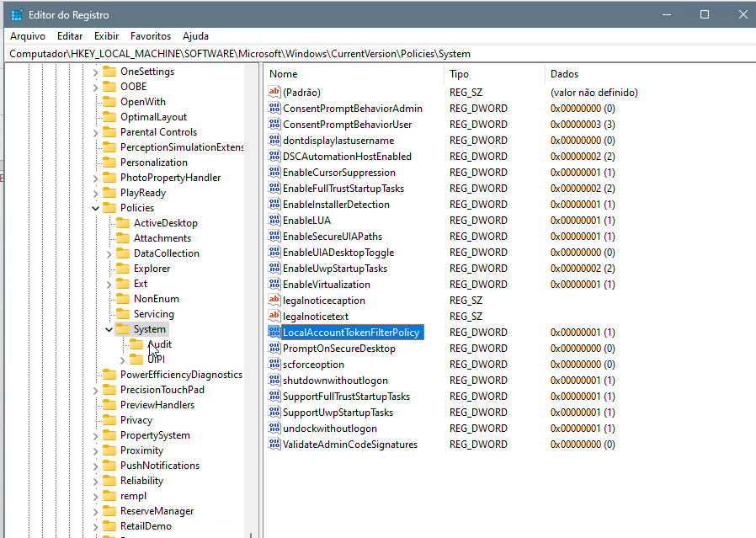Image resolution: width=756 pixels, height=538 pixels.
Task: Select the Audit subkey under System
Action: pyautogui.click(x=159, y=344)
